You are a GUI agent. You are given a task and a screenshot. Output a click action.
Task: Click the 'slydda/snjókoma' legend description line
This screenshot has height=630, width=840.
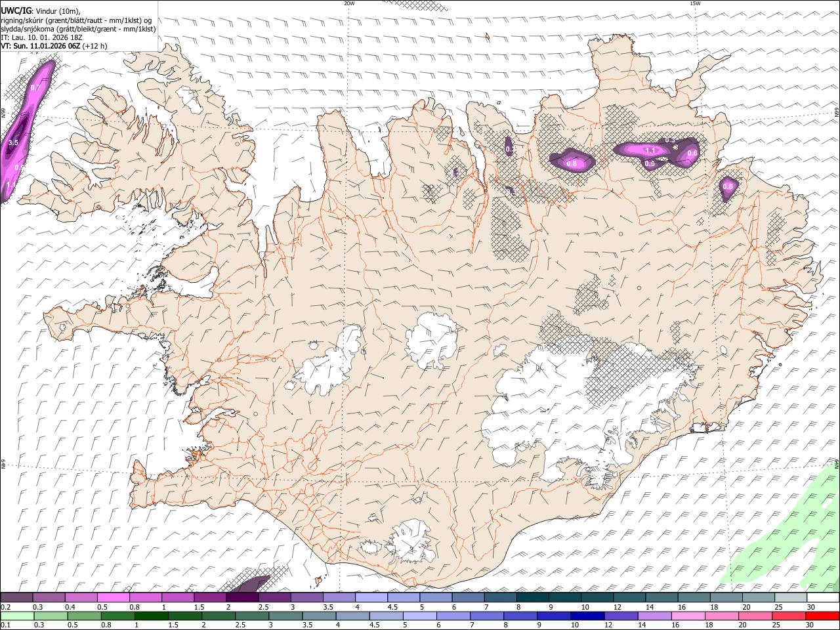click(x=78, y=29)
